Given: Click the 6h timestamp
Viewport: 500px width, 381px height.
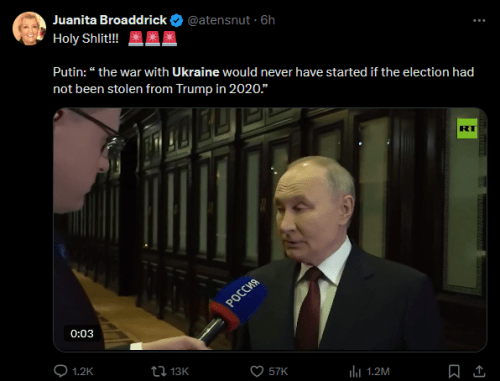Looking at the screenshot, I should [268, 20].
